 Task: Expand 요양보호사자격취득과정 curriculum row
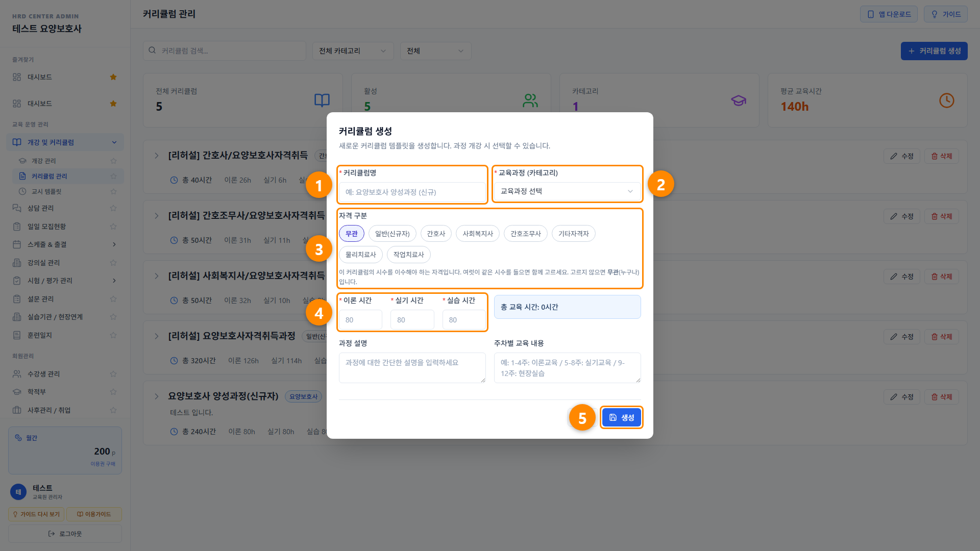(157, 336)
